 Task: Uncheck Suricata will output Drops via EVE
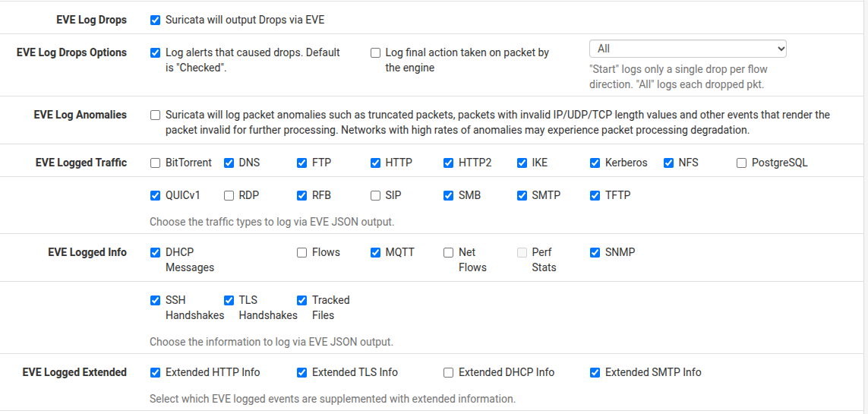point(155,20)
